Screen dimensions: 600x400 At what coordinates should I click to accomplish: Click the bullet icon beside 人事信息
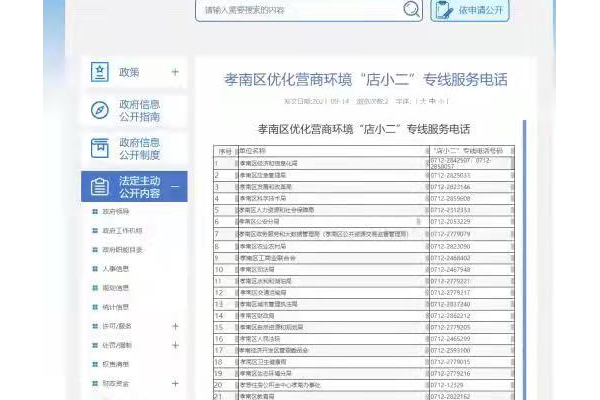(x=95, y=269)
